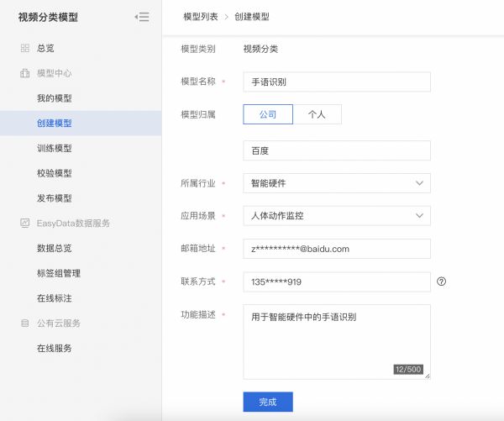Open 我的模型 in the sidebar

pos(55,98)
